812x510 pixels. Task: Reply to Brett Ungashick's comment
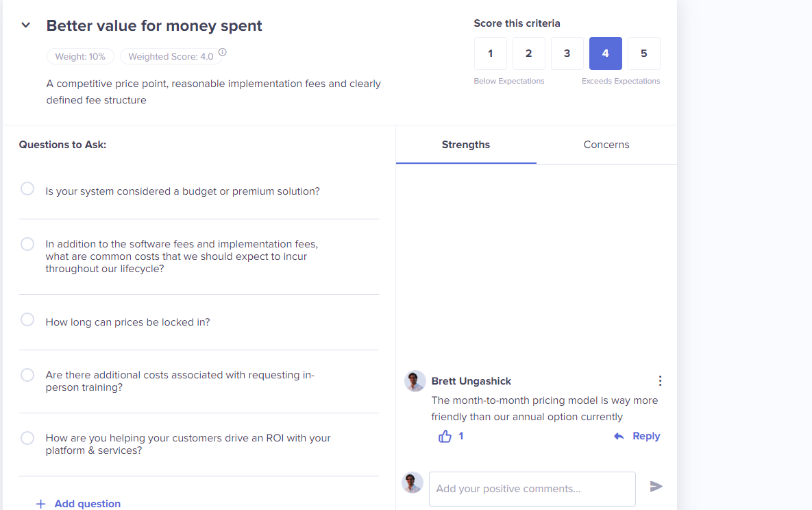coord(646,436)
